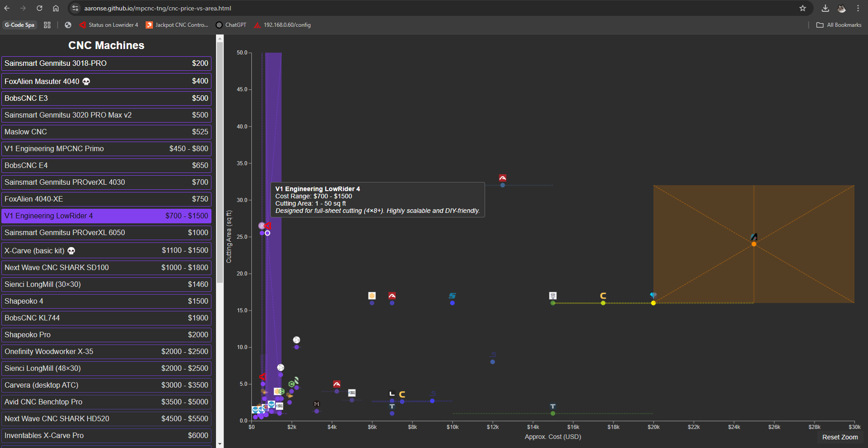868x448 pixels.
Task: Select highlighted V1 Engineering LowRider 4 row
Action: click(106, 216)
